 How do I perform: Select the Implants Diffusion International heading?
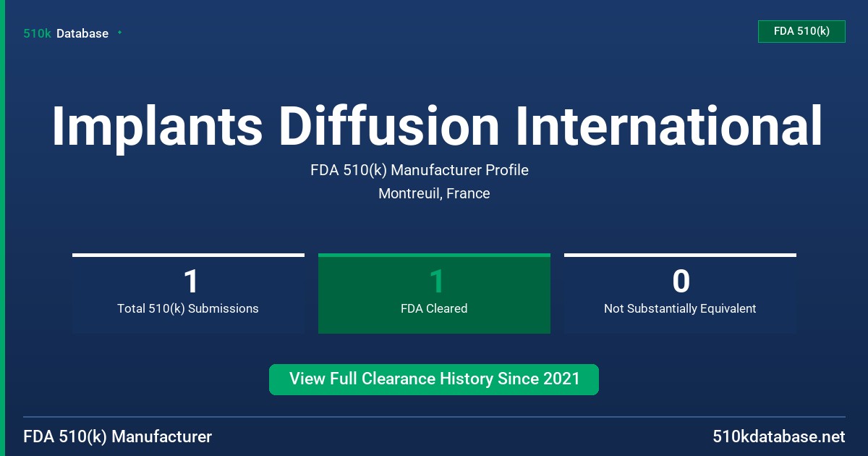click(x=437, y=127)
